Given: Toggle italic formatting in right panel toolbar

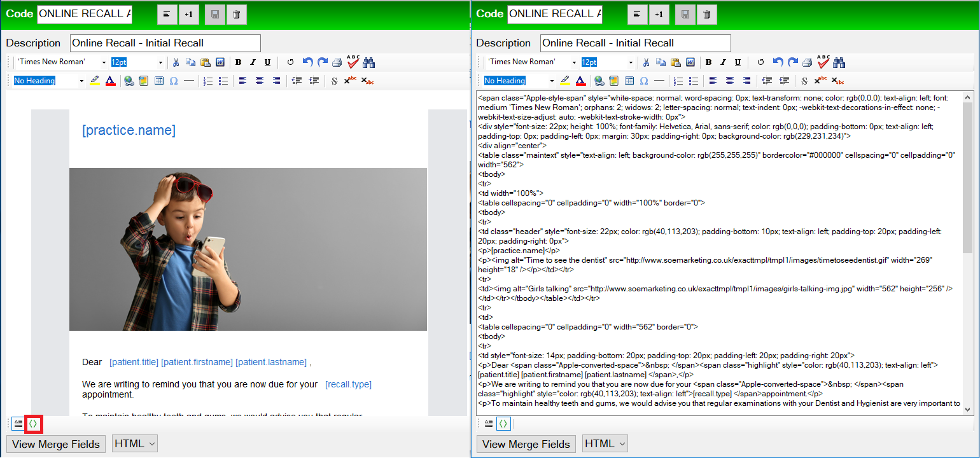Looking at the screenshot, I should (723, 62).
